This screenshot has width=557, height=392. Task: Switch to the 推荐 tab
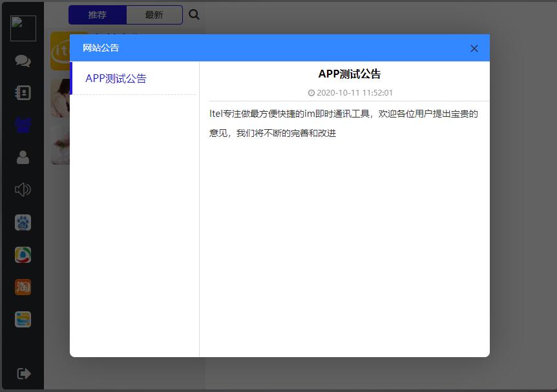[x=98, y=15]
